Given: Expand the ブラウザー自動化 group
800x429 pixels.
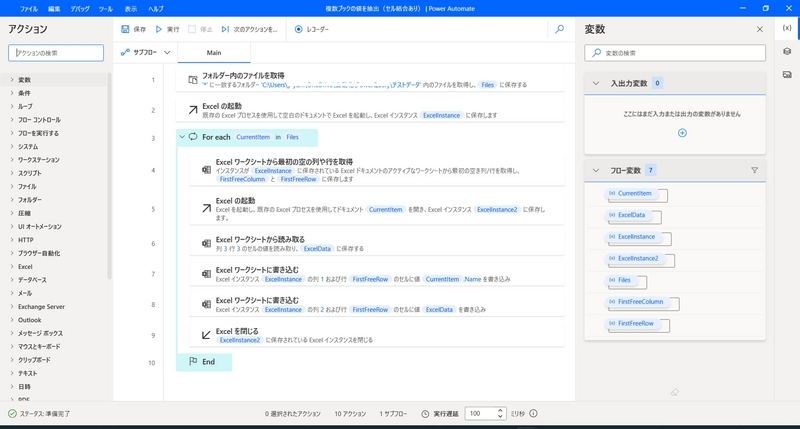Looking at the screenshot, I should click(x=12, y=253).
